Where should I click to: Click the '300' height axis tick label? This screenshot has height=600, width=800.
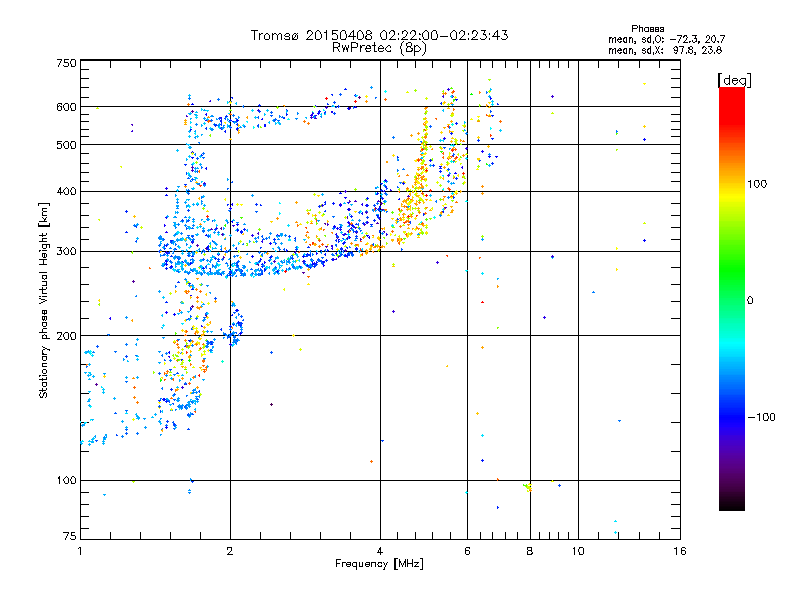tap(66, 252)
